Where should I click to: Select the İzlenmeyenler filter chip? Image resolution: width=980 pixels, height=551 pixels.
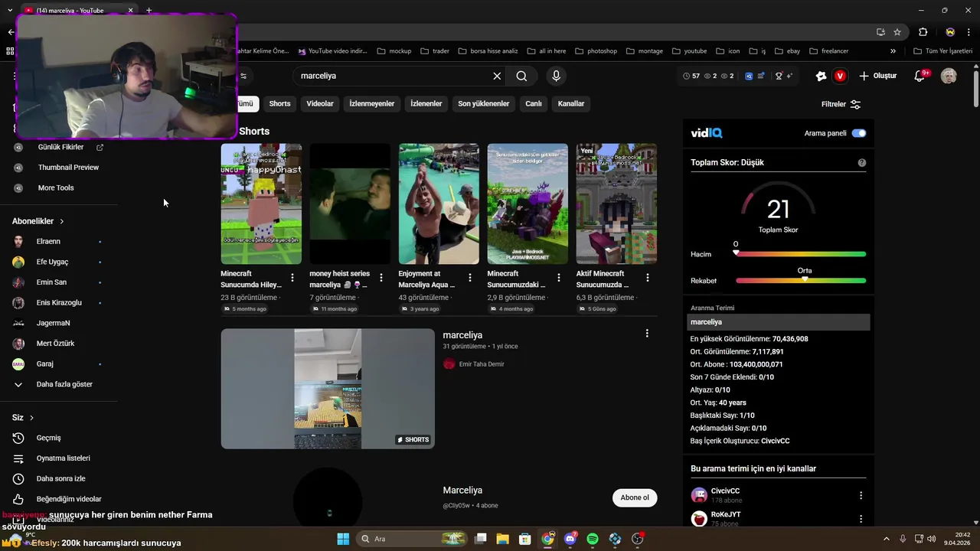[372, 103]
